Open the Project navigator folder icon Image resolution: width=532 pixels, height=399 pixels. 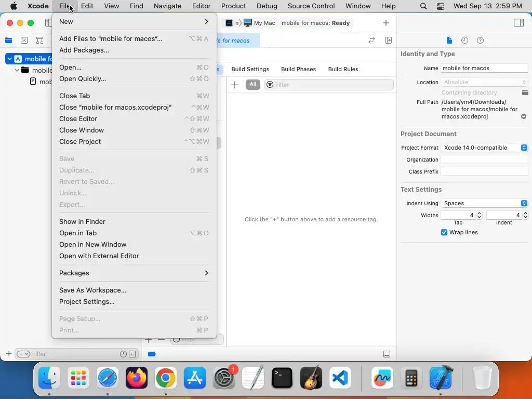point(8,41)
